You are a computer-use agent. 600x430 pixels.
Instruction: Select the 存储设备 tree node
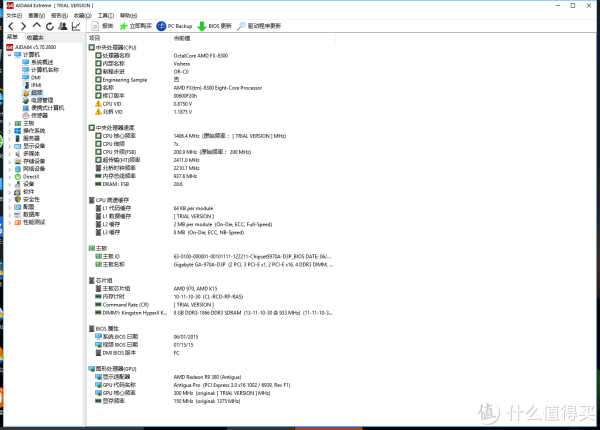click(30, 161)
